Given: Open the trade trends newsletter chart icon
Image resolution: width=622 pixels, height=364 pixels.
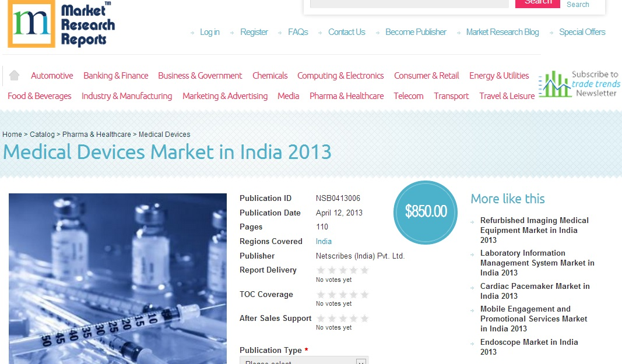Looking at the screenshot, I should click(554, 84).
